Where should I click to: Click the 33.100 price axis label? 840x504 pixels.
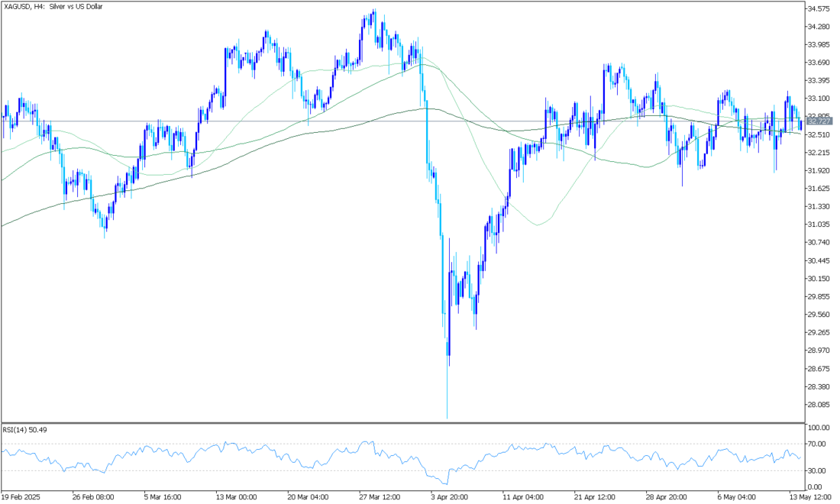pos(819,99)
